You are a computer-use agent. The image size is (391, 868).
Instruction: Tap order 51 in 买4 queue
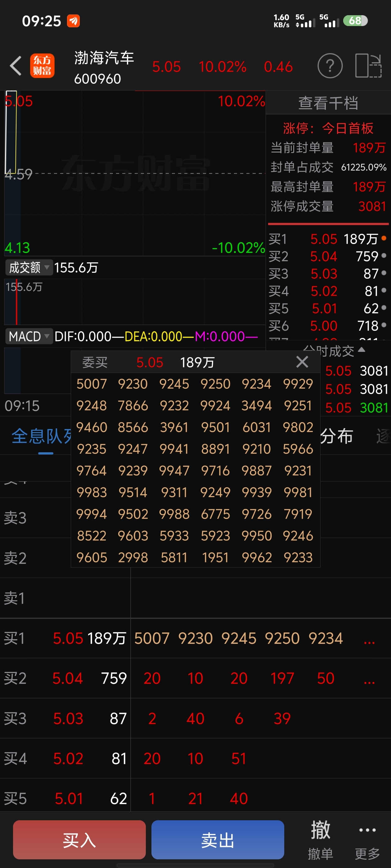click(239, 758)
